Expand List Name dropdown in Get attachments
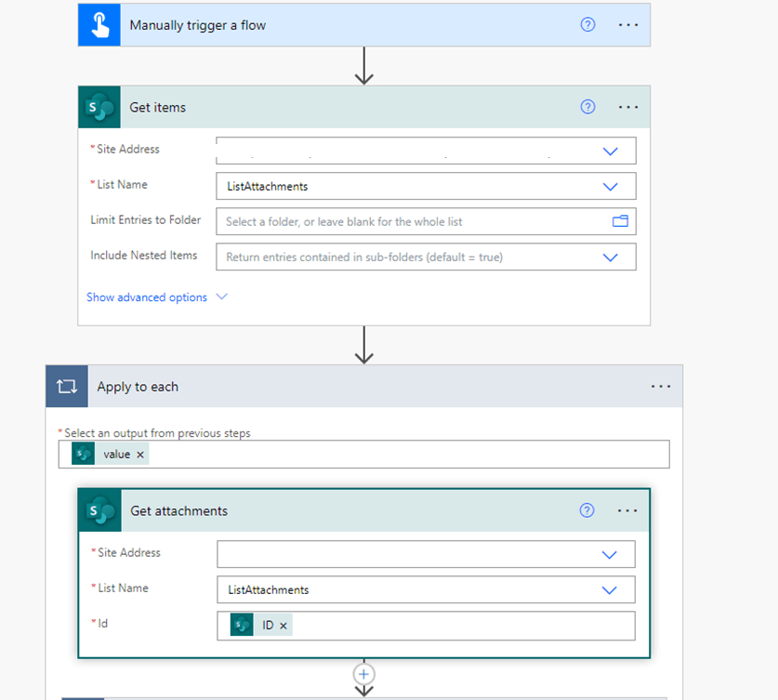This screenshot has width=778, height=700. click(x=610, y=590)
